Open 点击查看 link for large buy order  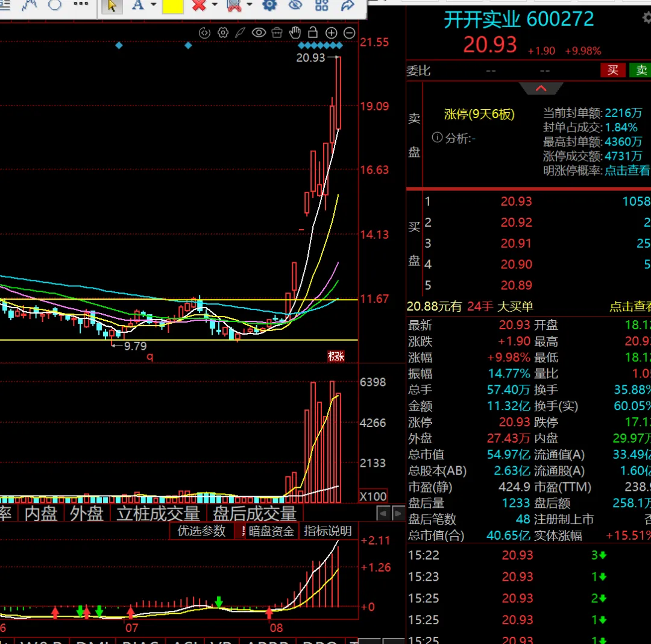[x=630, y=306]
